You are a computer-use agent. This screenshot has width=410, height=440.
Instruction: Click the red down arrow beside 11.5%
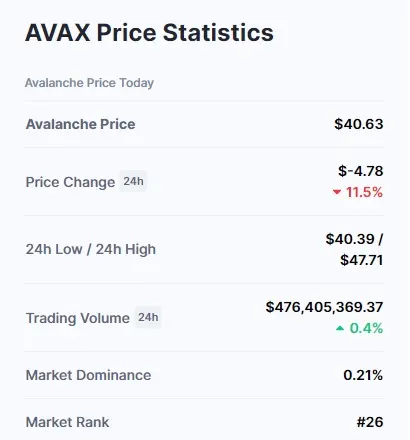coord(337,192)
